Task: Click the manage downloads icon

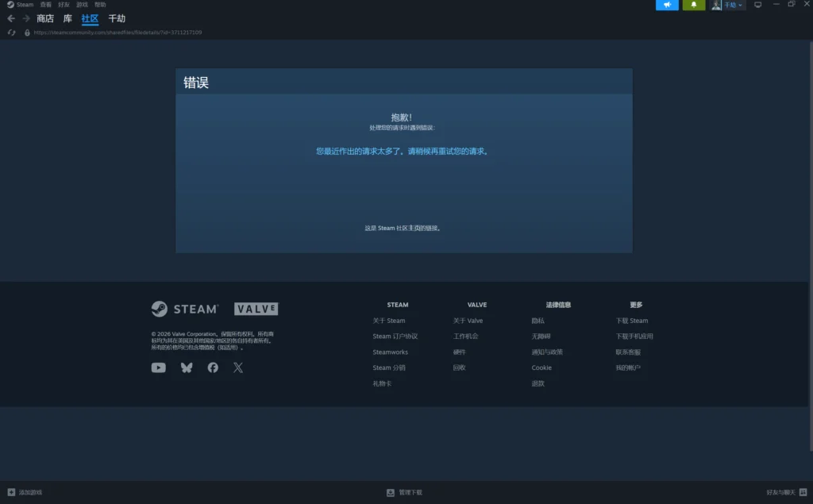Action: click(391, 493)
